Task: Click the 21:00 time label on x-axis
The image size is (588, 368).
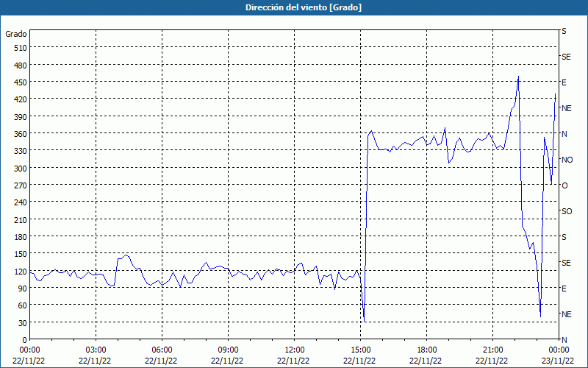Action: click(x=492, y=350)
